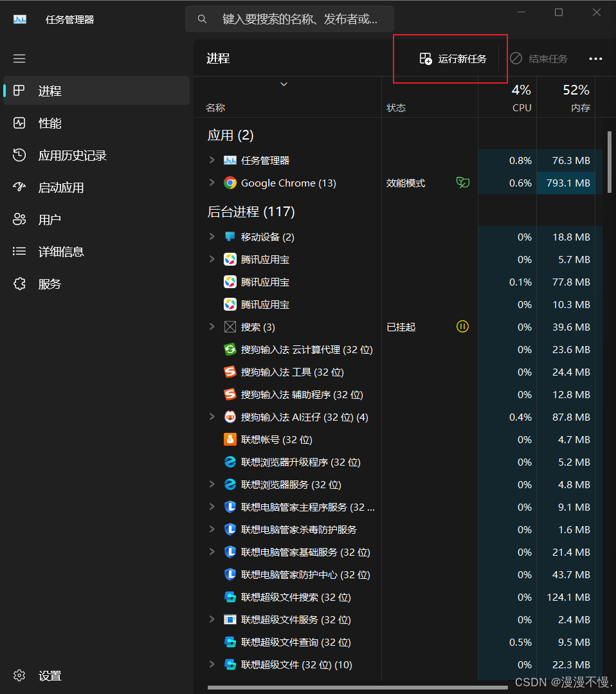Click the Google Chrome process icon

pos(230,183)
